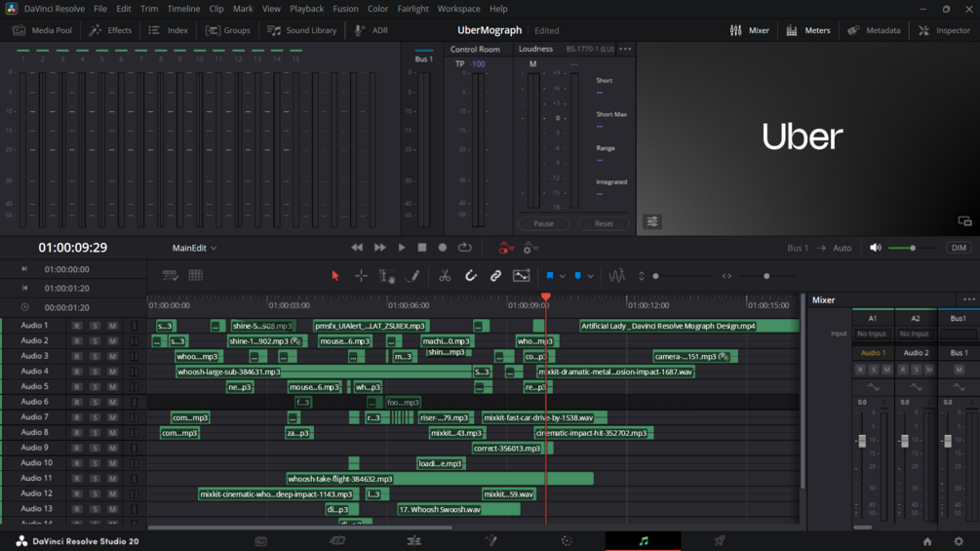
Task: Solo the Audio 3 track
Action: click(x=95, y=356)
